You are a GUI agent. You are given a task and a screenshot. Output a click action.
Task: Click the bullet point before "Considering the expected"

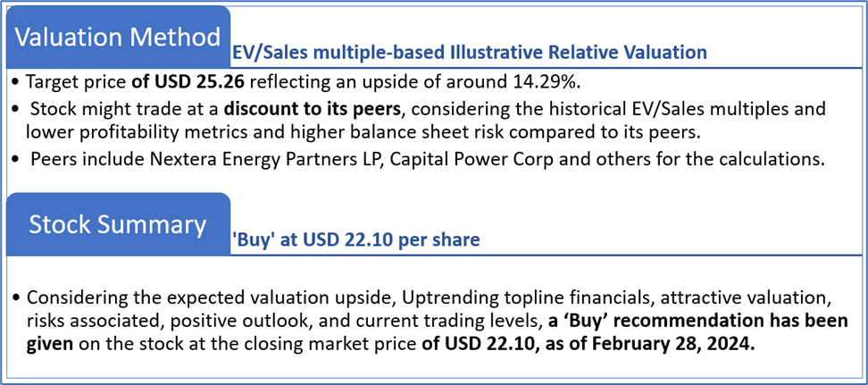pos(17,298)
